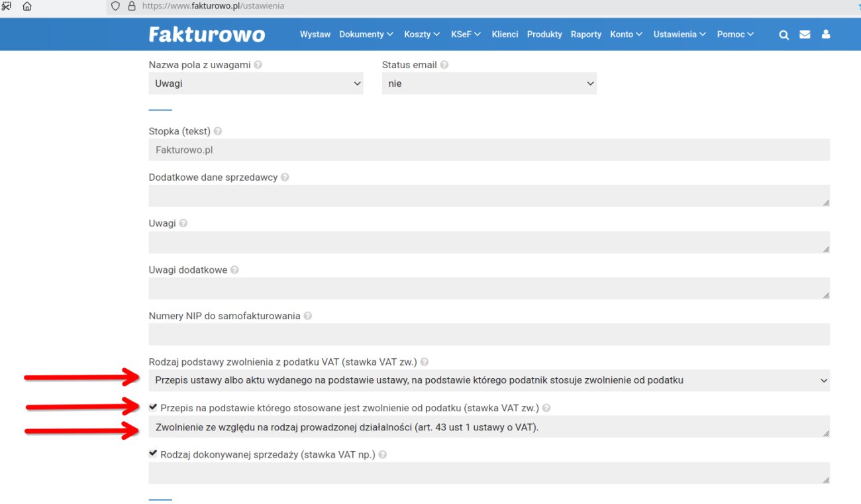Image resolution: width=861 pixels, height=504 pixels.
Task: Expand the Status email dropdown
Action: pos(489,83)
